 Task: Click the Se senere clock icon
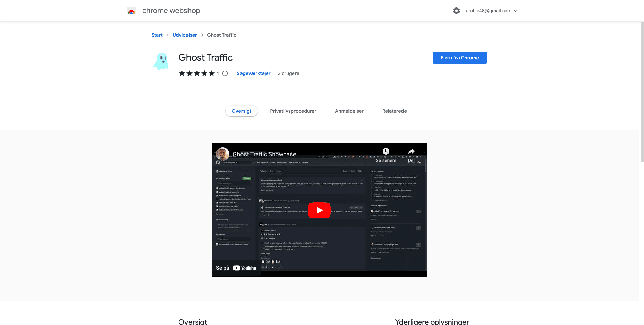point(386,151)
